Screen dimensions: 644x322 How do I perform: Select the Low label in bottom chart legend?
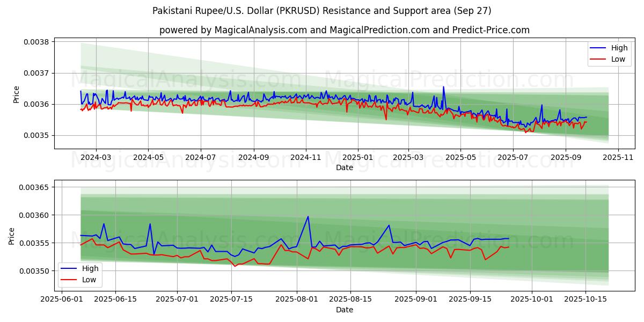89,280
